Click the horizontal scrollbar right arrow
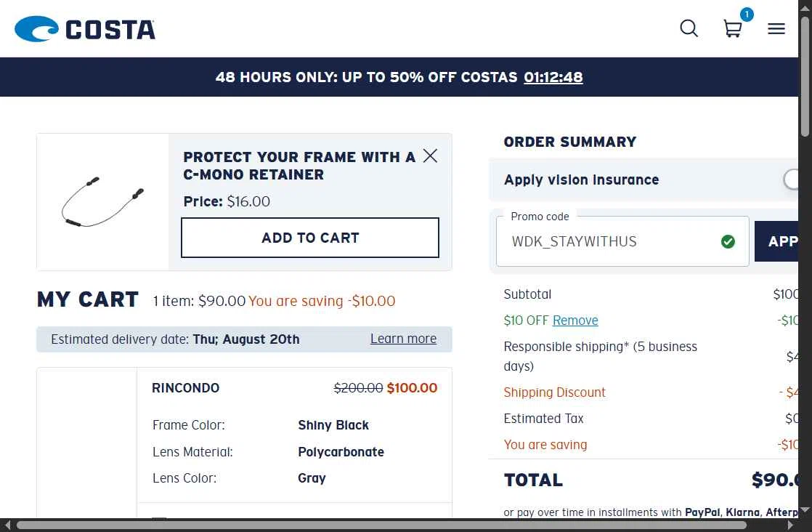Screen dimensions: 812x532 click(791, 525)
